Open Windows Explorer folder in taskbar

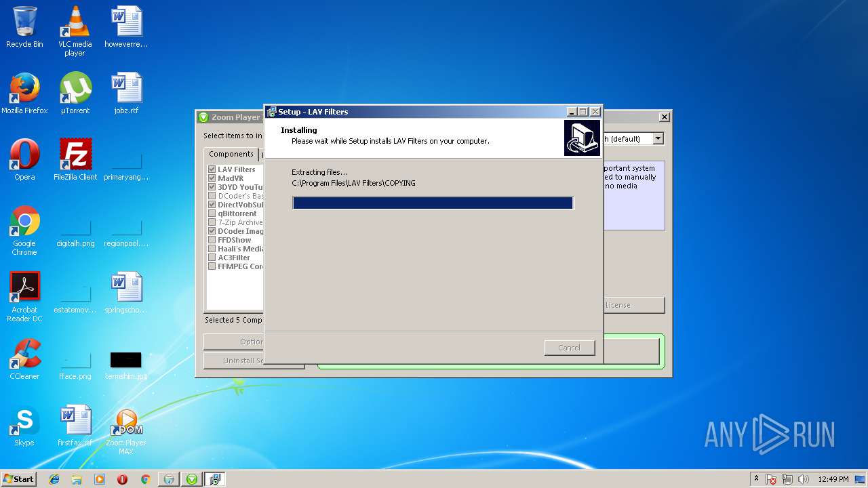pyautogui.click(x=77, y=479)
